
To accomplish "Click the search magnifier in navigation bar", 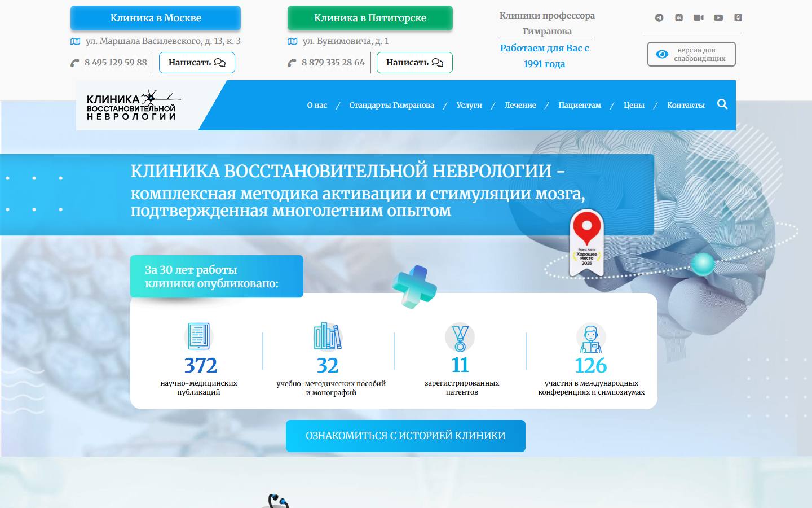I will click(722, 104).
